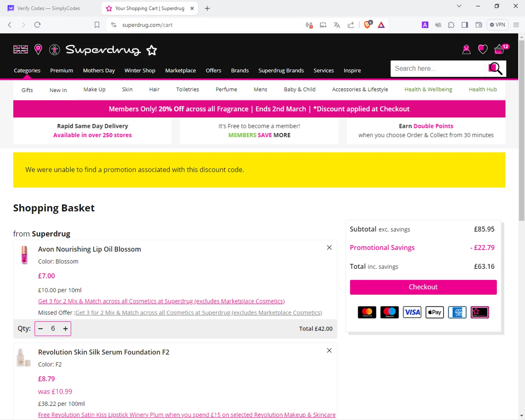Viewport: 525px width, 420px height.
Task: Open the site settings icon beside the URL
Action: tap(114, 25)
